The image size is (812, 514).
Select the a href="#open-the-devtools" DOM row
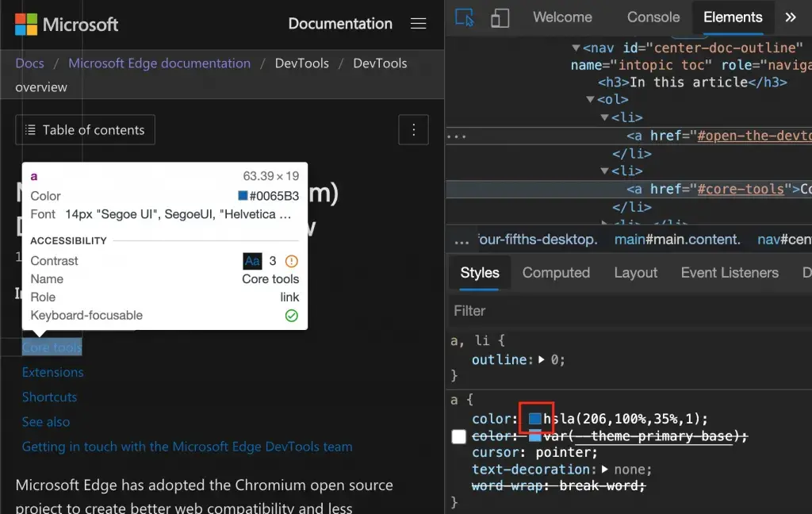(629, 136)
